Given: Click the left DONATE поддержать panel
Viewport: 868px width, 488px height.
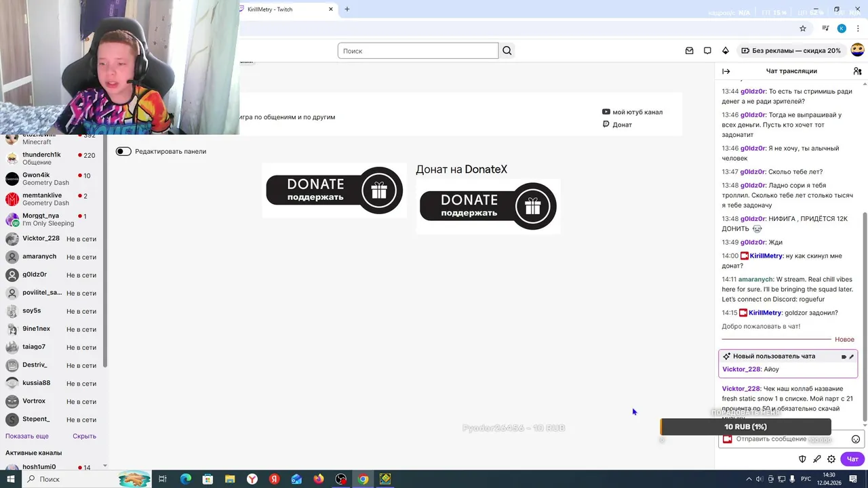Looking at the screenshot, I should 334,190.
